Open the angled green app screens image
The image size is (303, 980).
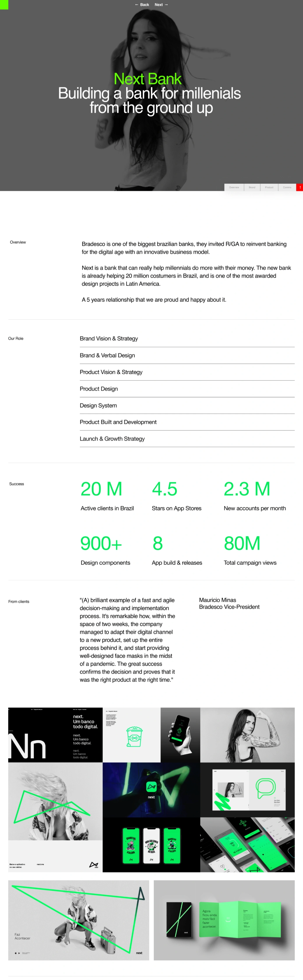[x=247, y=845]
